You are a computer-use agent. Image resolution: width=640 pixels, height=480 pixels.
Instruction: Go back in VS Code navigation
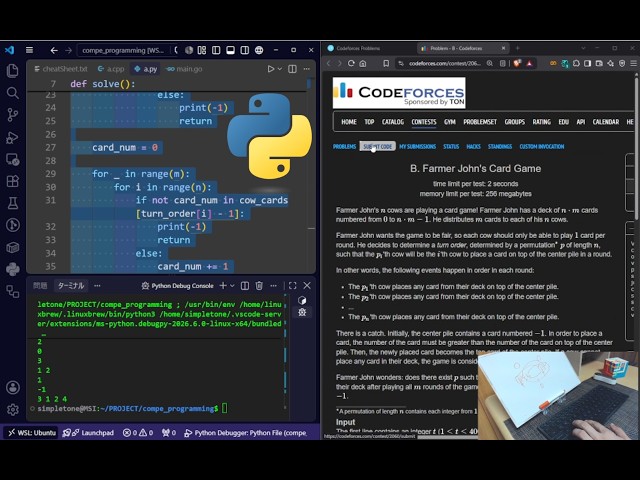54,50
